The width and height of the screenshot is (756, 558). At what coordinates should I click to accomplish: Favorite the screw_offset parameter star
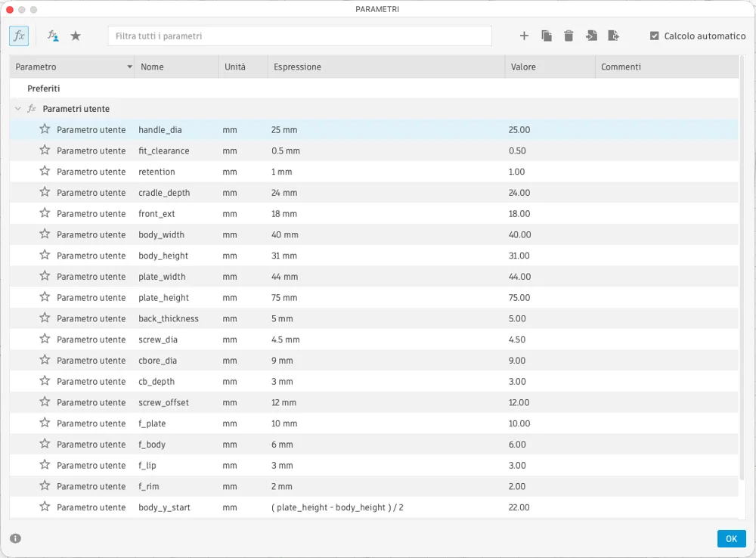45,401
